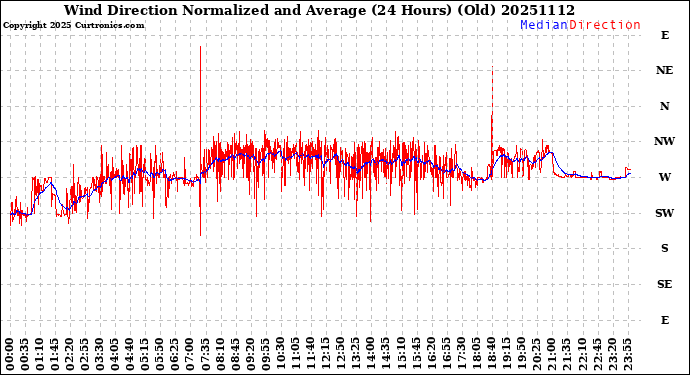Viewport: 690px width, 375px height.
Task: Click the '14:00' time label
Action: point(371,355)
